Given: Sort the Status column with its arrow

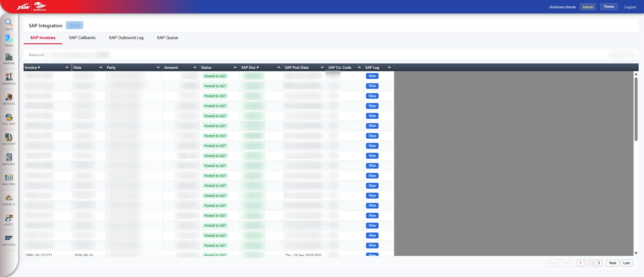Looking at the screenshot, I should [x=235, y=67].
